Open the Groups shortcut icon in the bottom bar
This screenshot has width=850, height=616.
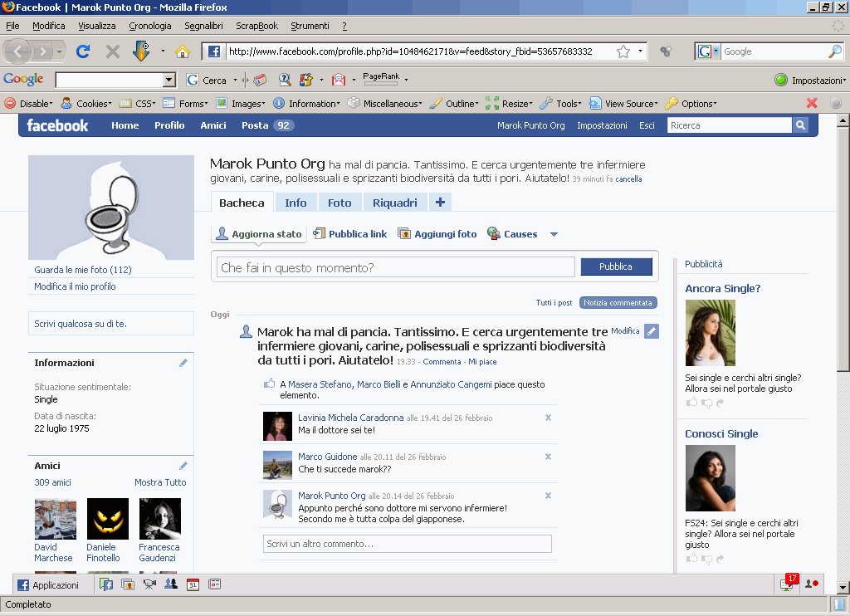point(171,584)
